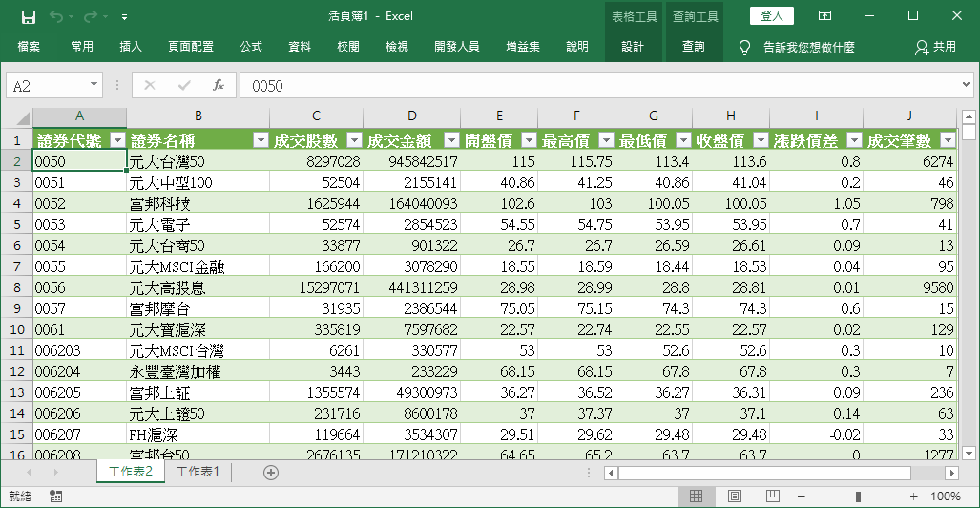Click the Name Box showing A2
980x508 pixels.
point(47,86)
